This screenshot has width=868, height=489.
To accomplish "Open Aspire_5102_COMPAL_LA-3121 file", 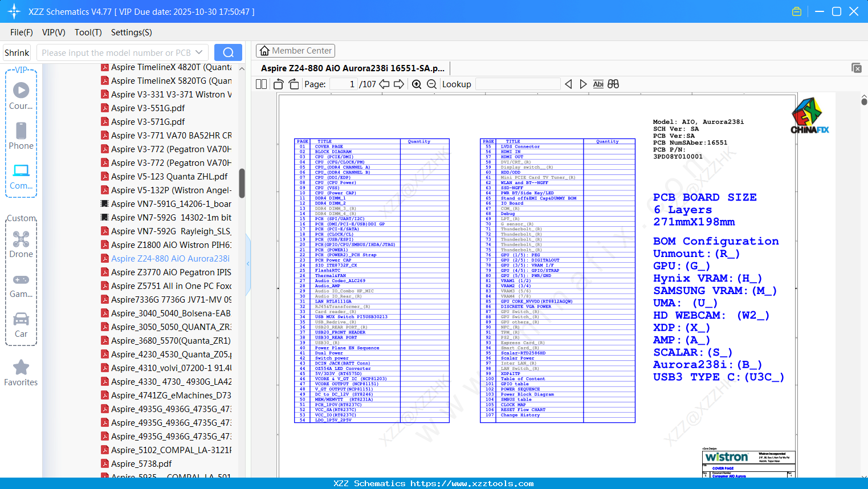I will [171, 450].
